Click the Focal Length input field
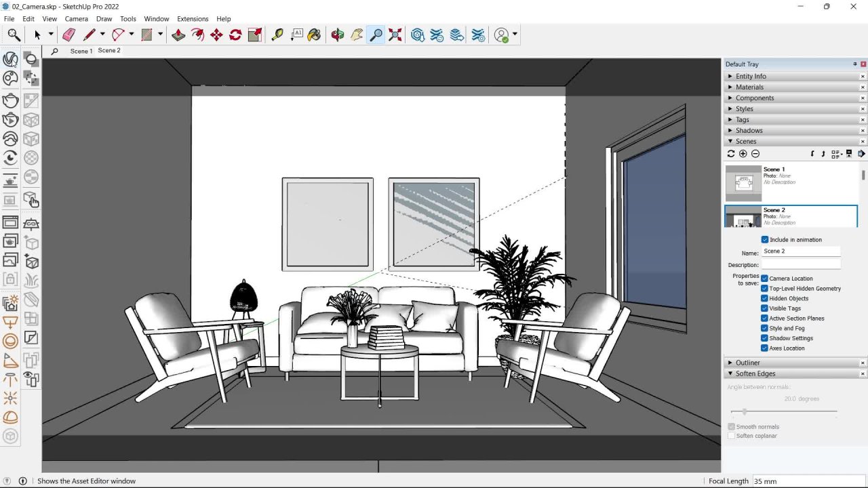This screenshot has height=488, width=868. (807, 481)
